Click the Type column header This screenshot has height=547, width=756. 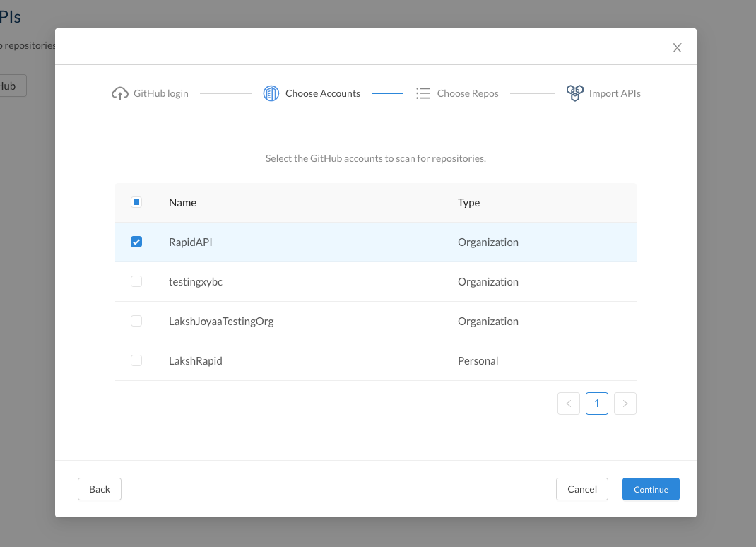pos(468,203)
